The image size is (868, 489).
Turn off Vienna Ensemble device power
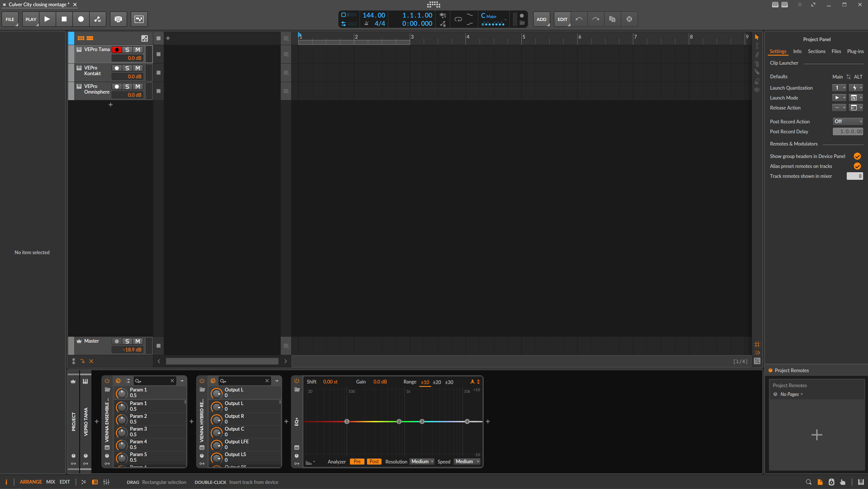[x=107, y=381]
